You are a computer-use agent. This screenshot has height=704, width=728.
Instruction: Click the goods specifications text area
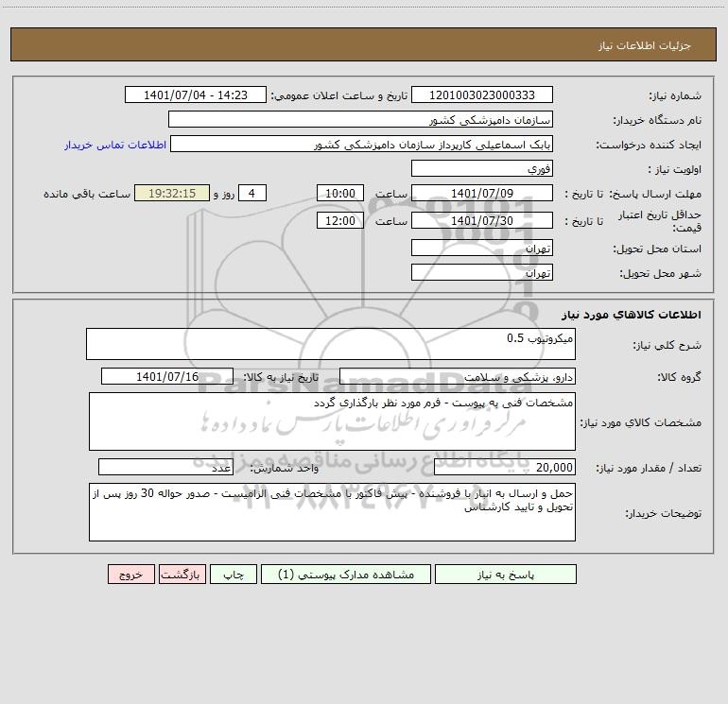pos(332,421)
